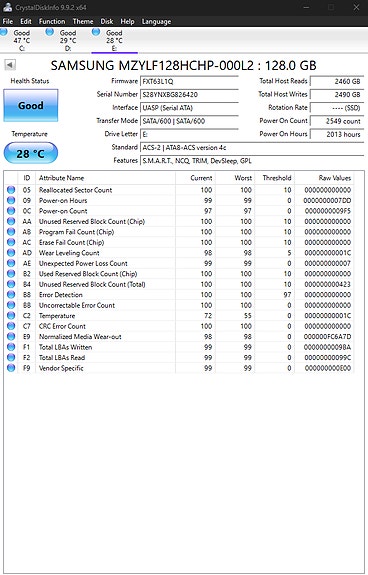The image size is (368, 575).
Task: Click the SAMSUNG MZYLF128HCHP-000L2 disk title
Action: click(x=184, y=65)
